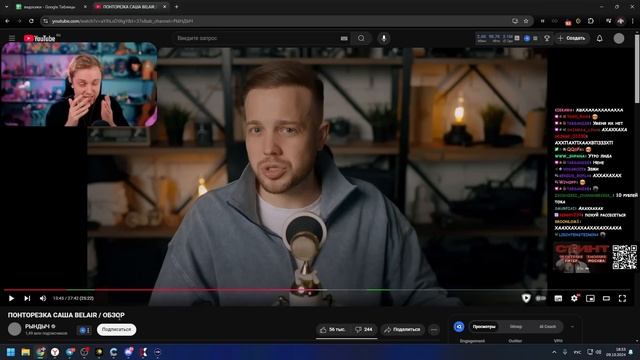Click the trophy icon in YouTube header
The width and height of the screenshot is (640, 360).
pos(547,38)
